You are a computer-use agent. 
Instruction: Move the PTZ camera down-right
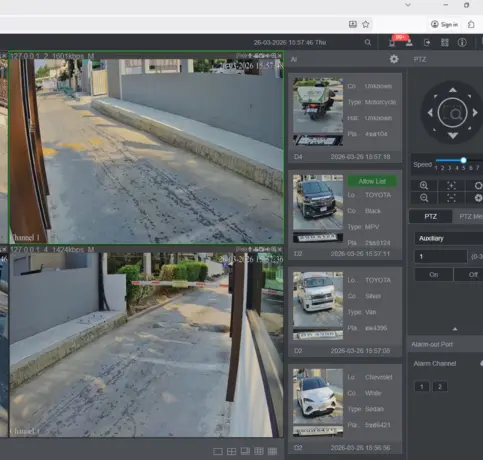pyautogui.click(x=469, y=129)
